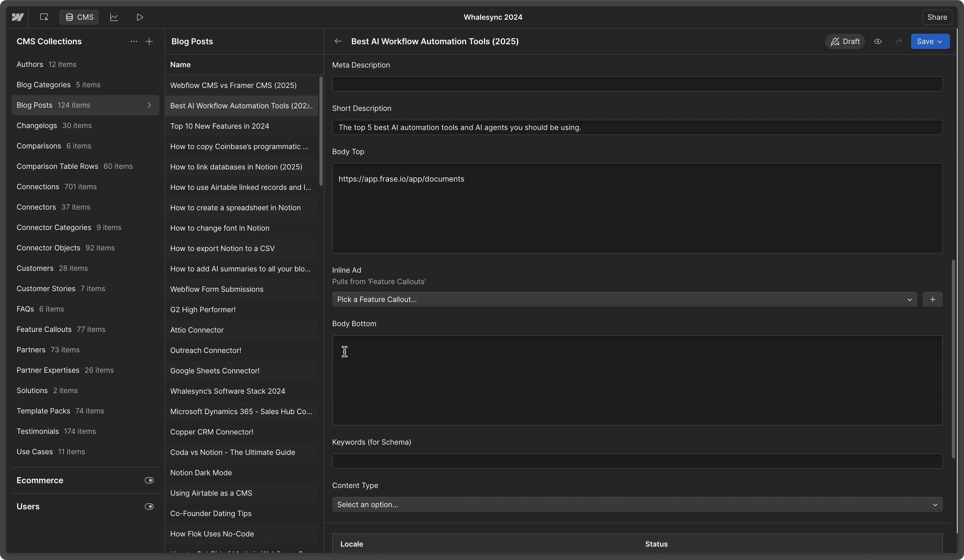Screen dimensions: 964x560
Task: Click the Share button
Action: pyautogui.click(x=937, y=17)
